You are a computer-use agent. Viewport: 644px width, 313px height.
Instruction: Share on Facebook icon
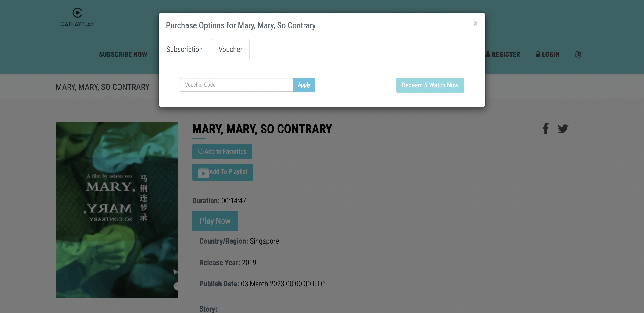[x=545, y=128]
